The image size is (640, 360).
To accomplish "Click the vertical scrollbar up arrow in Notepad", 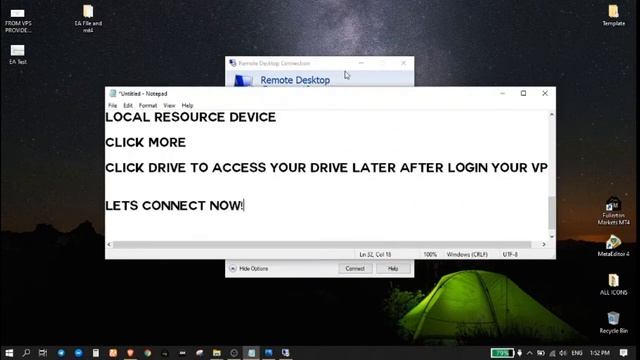I will pyautogui.click(x=551, y=116).
